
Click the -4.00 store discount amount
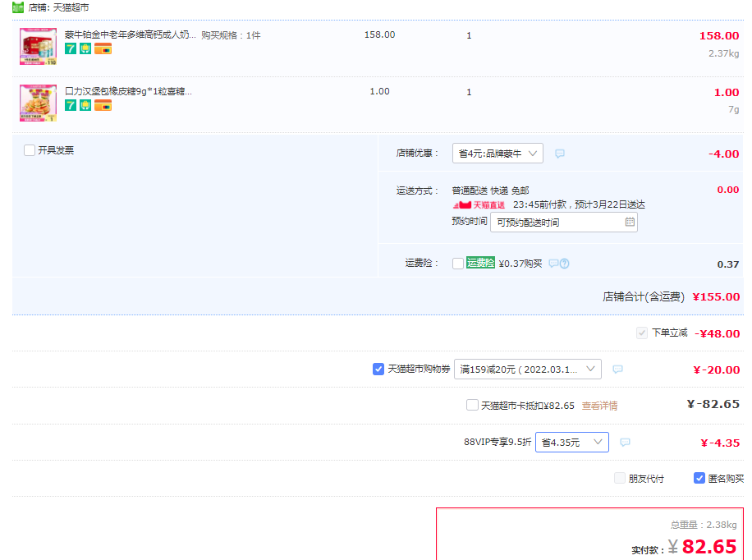click(724, 154)
